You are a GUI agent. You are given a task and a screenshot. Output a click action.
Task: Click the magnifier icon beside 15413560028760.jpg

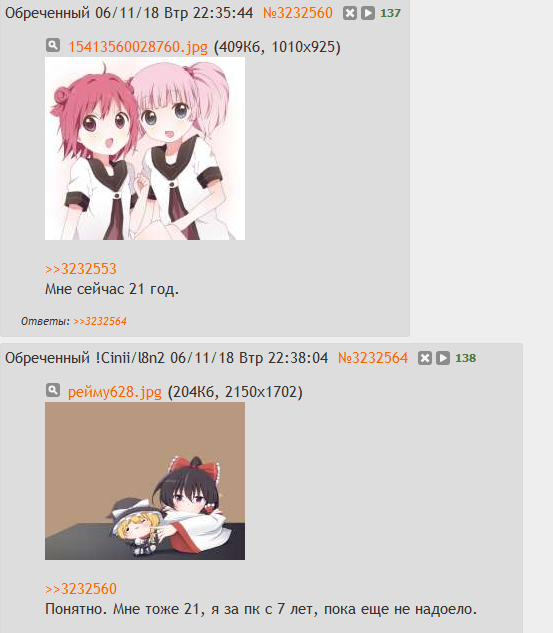pyautogui.click(x=53, y=45)
